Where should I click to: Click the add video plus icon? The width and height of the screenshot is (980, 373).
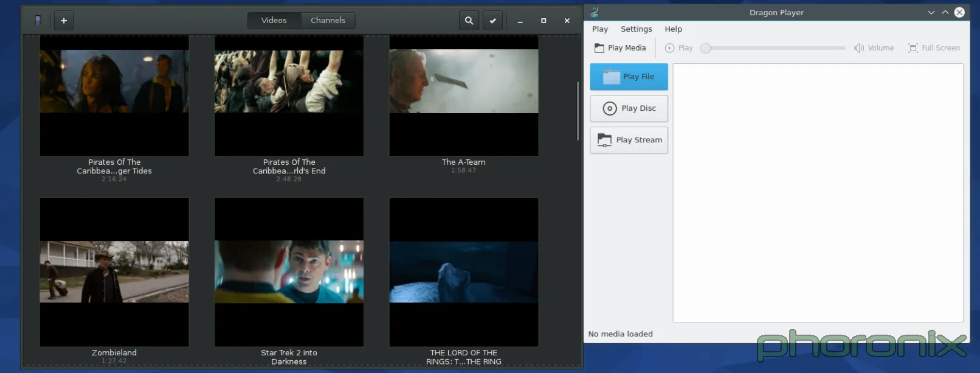click(64, 21)
